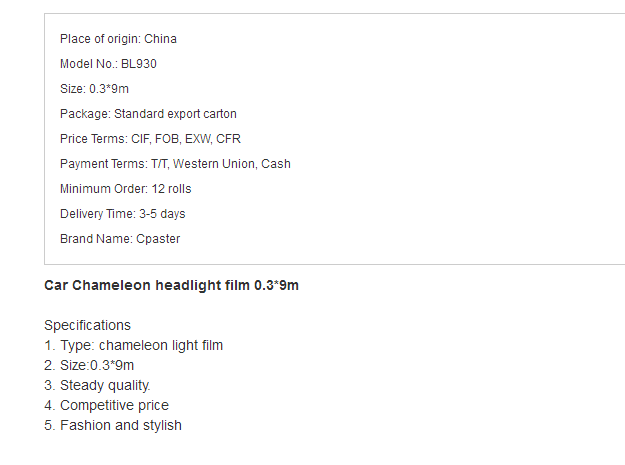The width and height of the screenshot is (625, 465).
Task: Select the Model No. BL930 text
Action: point(108,64)
